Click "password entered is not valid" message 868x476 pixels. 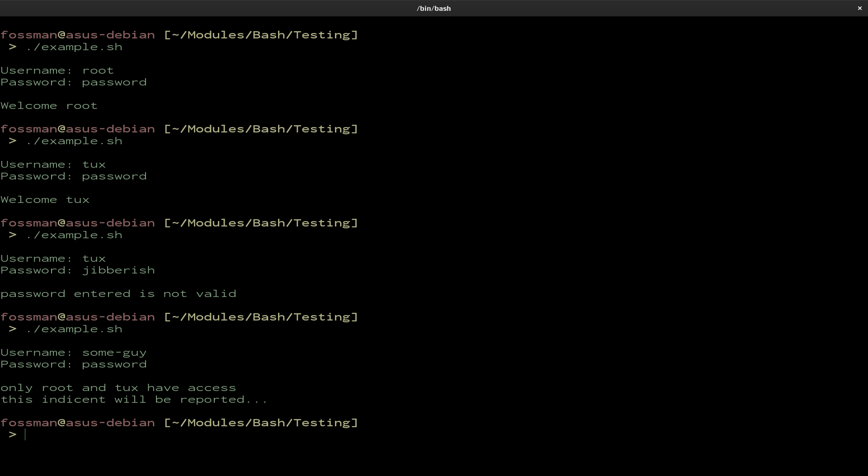(x=118, y=294)
